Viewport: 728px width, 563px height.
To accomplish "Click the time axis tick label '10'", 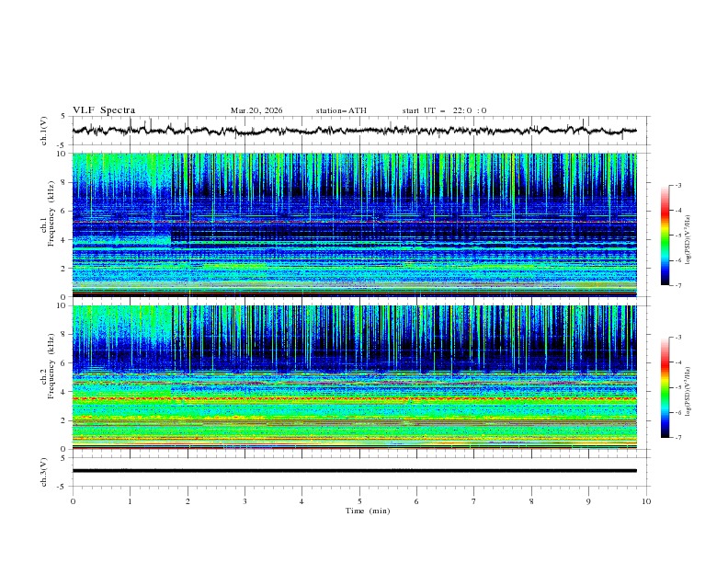I will point(646,501).
